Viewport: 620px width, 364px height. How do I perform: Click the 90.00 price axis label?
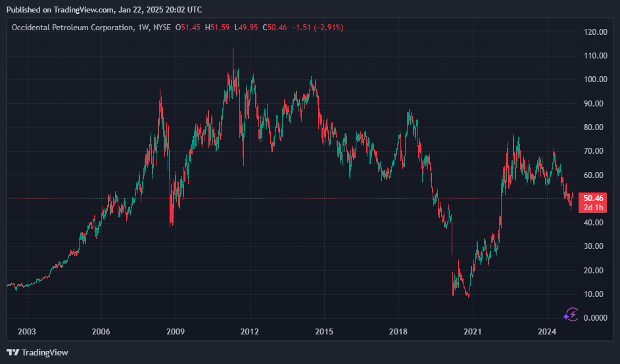coord(595,104)
